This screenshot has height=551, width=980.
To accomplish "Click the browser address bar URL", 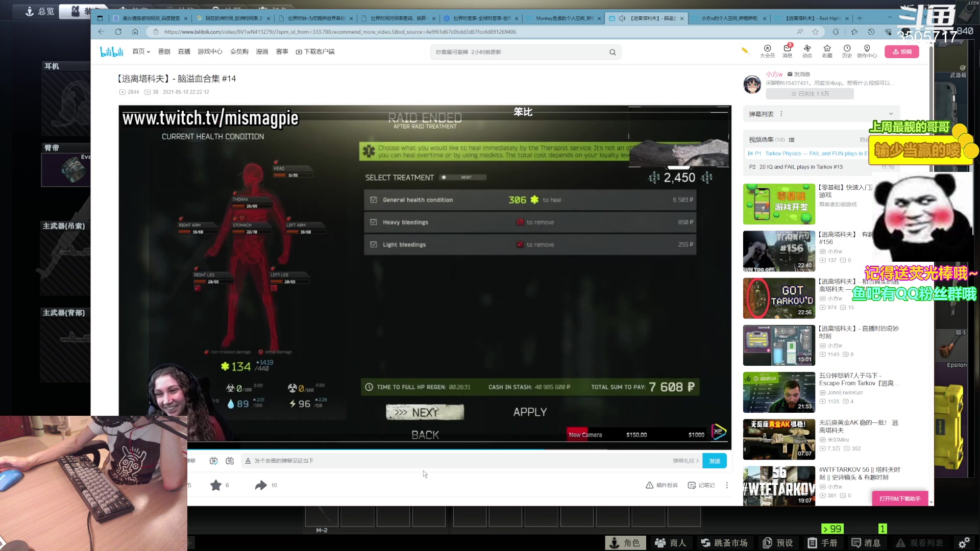I will pos(340,32).
